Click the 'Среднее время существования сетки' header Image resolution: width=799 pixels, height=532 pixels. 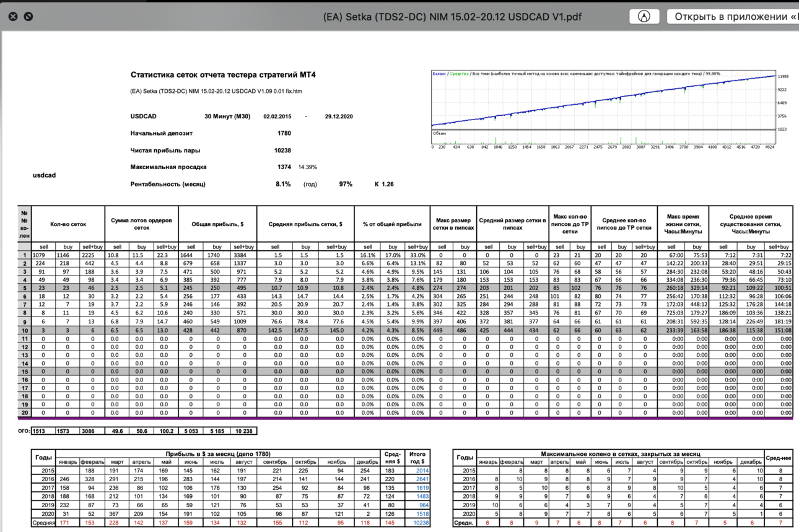751,224
